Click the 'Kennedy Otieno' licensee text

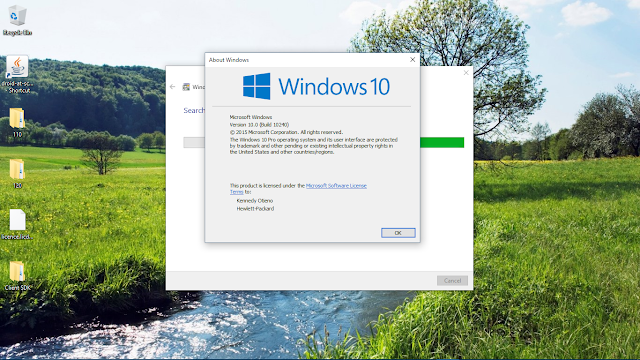coord(255,201)
